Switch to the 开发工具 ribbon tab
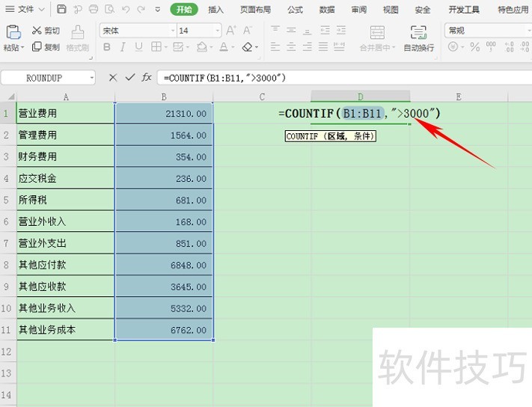532x407 pixels. pyautogui.click(x=464, y=10)
